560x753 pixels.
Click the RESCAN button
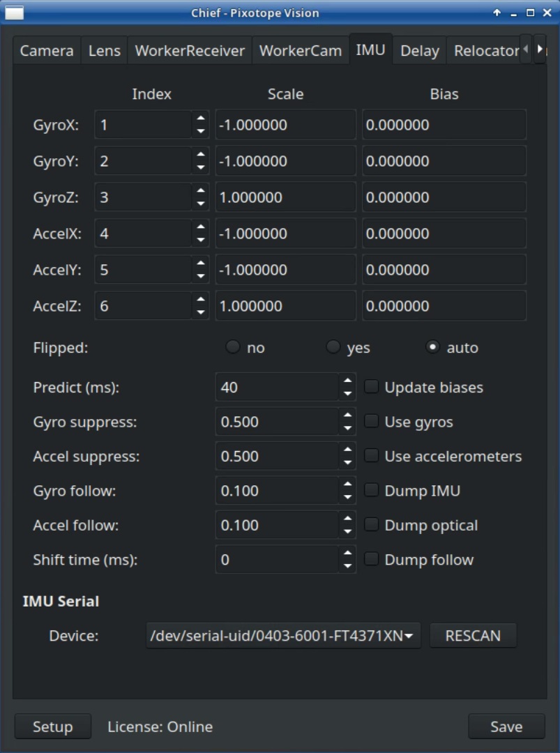tap(474, 635)
